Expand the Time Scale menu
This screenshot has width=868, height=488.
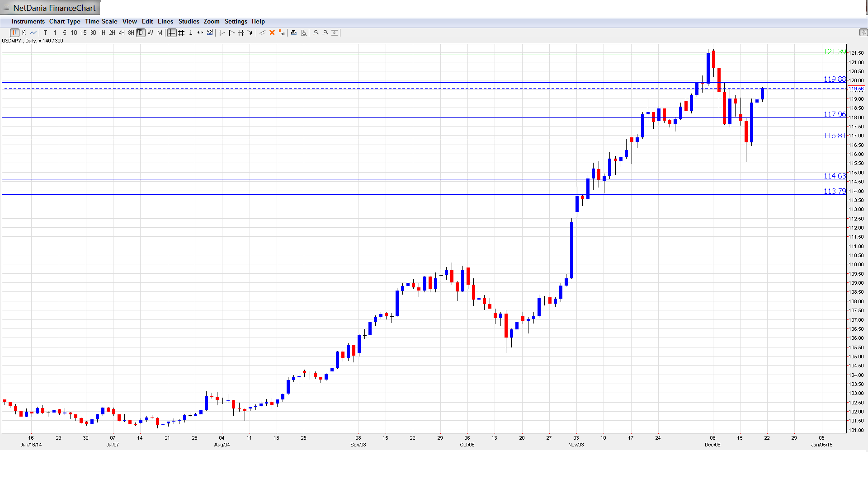101,21
